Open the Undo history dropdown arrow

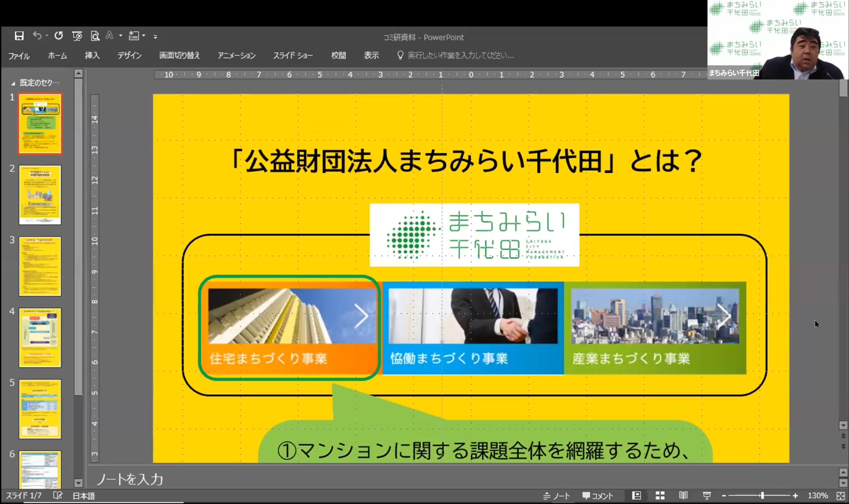pos(46,35)
